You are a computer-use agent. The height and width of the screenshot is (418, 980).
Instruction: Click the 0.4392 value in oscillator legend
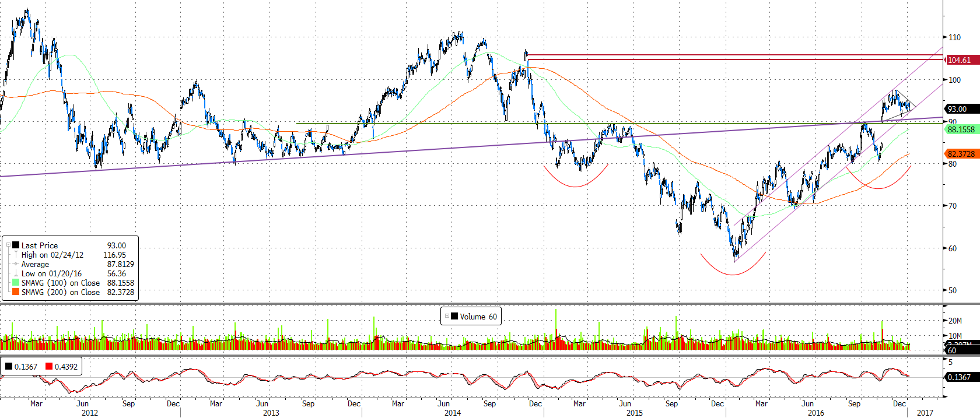click(66, 367)
